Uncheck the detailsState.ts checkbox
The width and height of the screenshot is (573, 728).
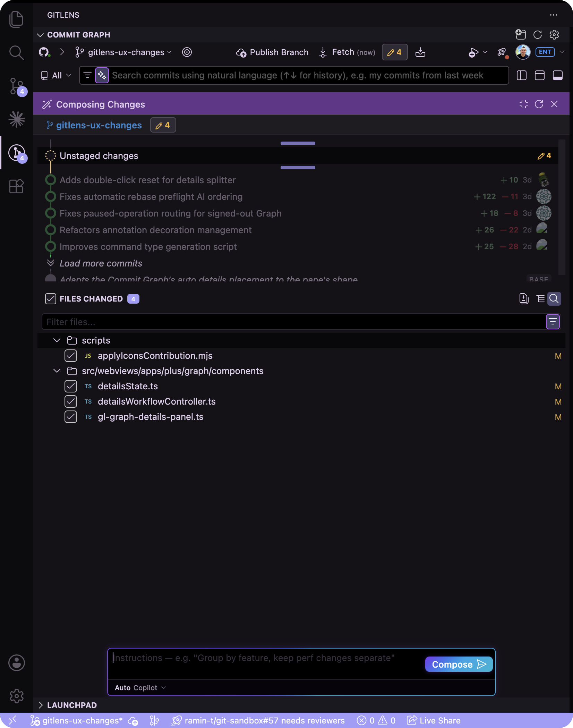71,386
